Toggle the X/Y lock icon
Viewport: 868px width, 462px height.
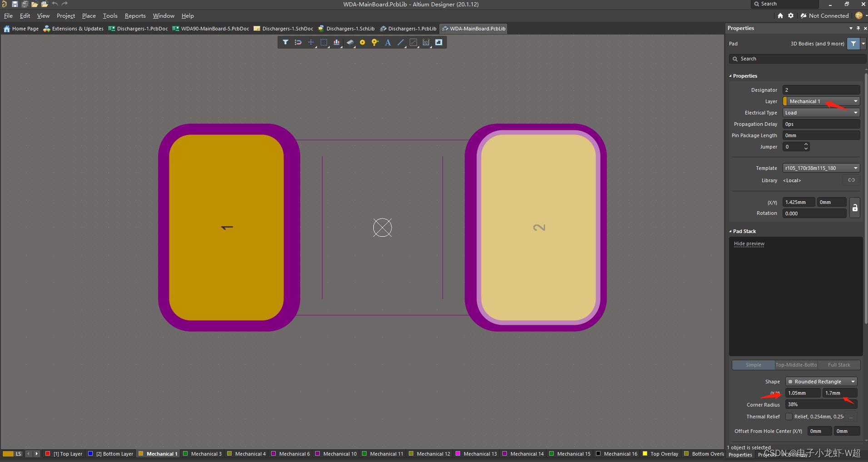[854, 208]
